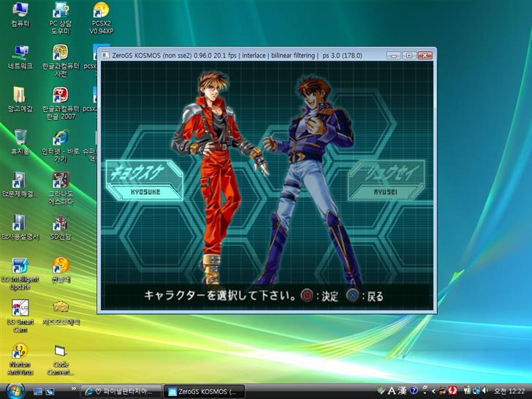532x399 pixels.
Task: Click Show Desktop quick launch icon
Action: tap(38, 392)
